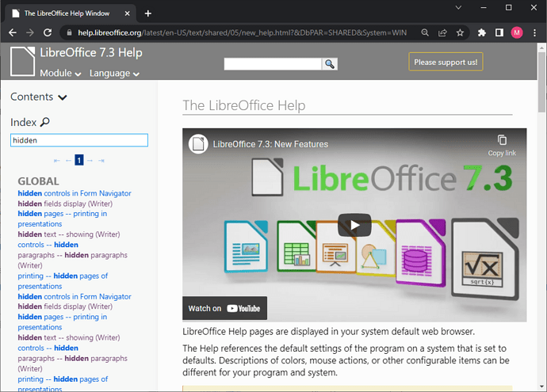Image resolution: width=547 pixels, height=392 pixels.
Task: Click the index search field containing hidden
Action: [79, 140]
